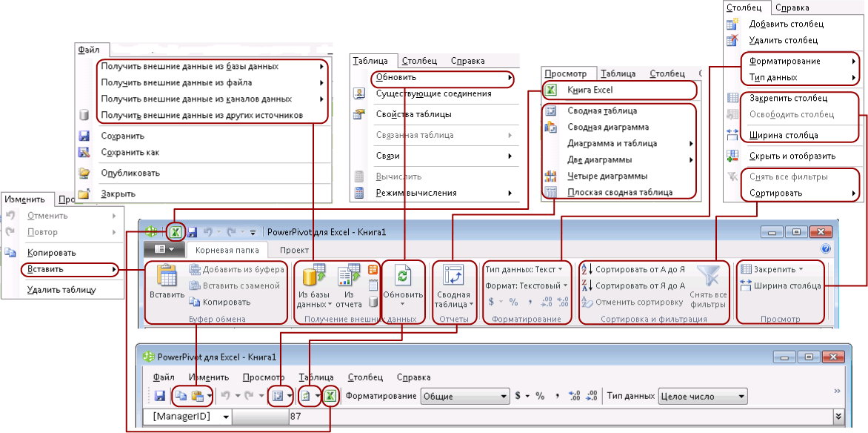
Task: Click Отменить сортировку in the ribbon
Action: (631, 303)
